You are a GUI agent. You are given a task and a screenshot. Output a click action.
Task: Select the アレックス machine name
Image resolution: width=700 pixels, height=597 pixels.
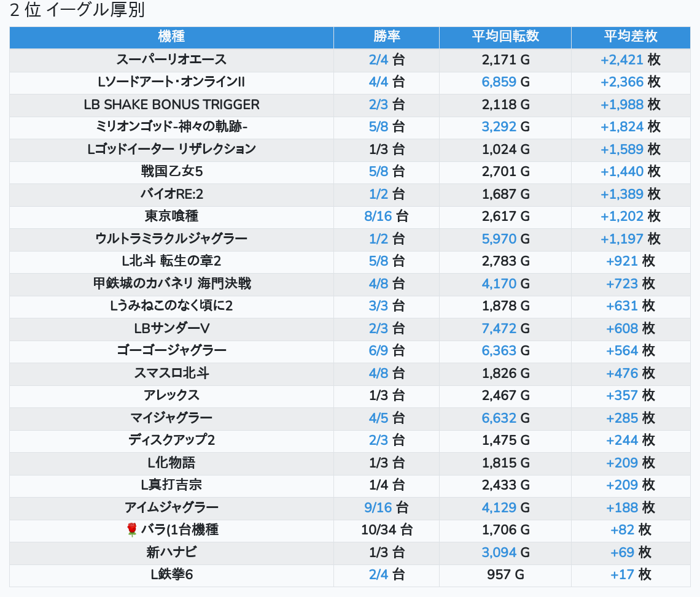(x=171, y=395)
